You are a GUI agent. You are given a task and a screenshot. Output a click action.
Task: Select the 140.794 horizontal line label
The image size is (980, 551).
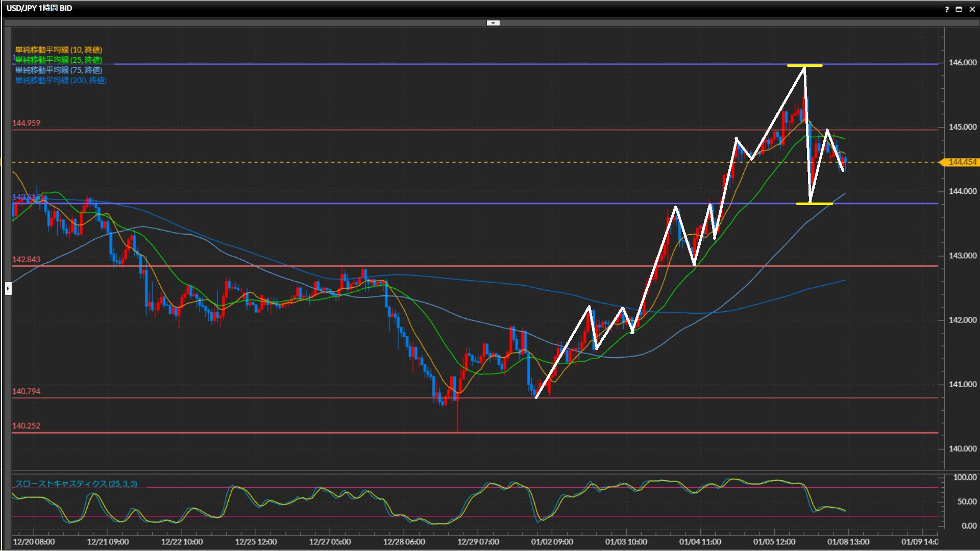click(26, 391)
